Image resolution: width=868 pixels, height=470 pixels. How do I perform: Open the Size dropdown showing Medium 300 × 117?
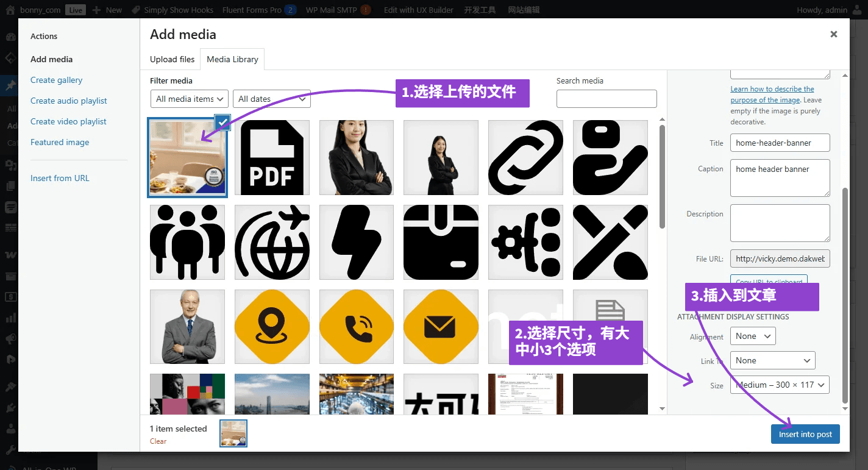pos(779,385)
